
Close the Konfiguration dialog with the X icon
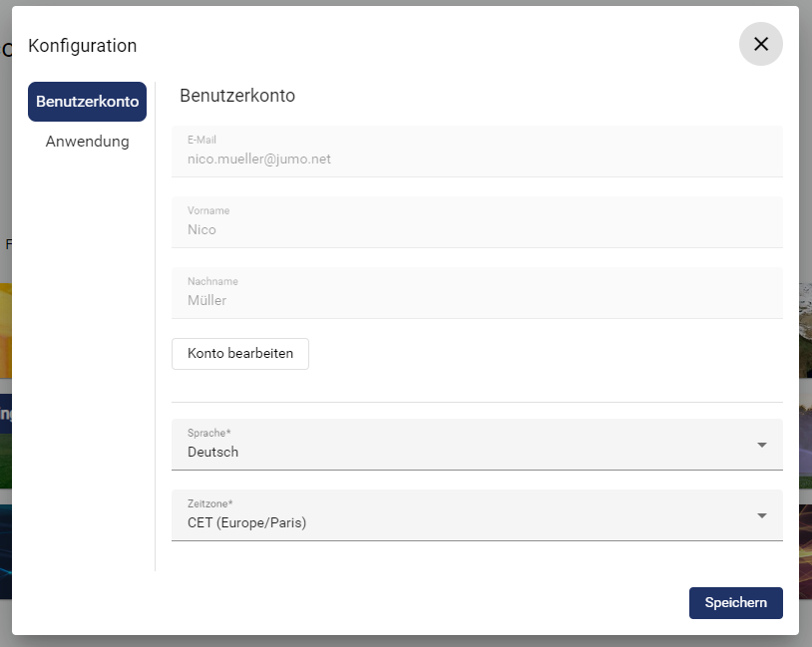(760, 44)
